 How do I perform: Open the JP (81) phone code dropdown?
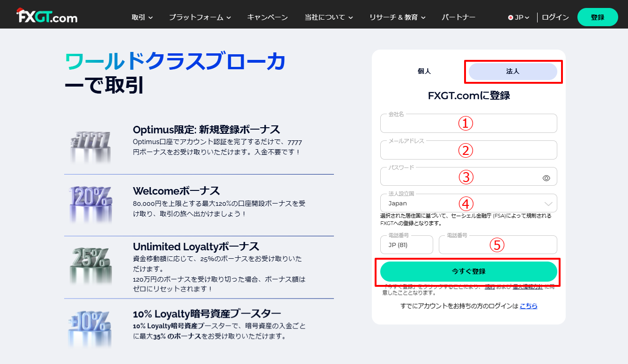(406, 244)
